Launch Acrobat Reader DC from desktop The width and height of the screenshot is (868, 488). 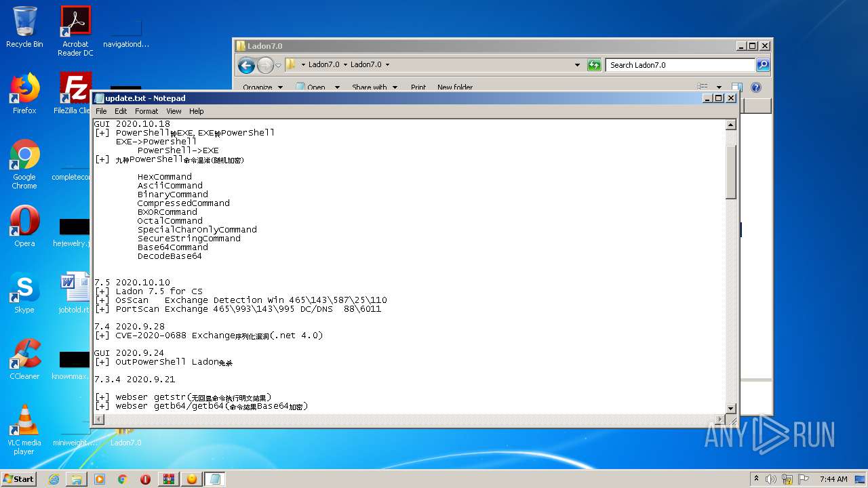[75, 30]
